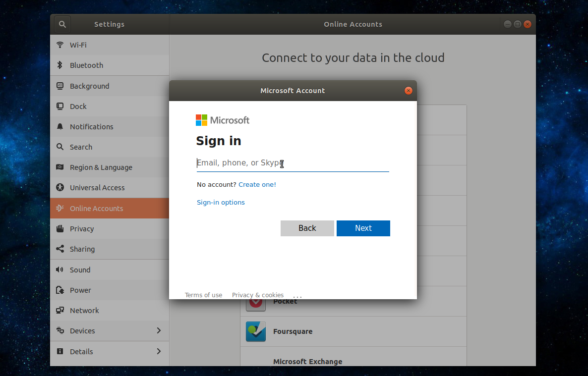Click the Wi-Fi icon in sidebar
Viewport: 588px width, 376px height.
coord(60,45)
